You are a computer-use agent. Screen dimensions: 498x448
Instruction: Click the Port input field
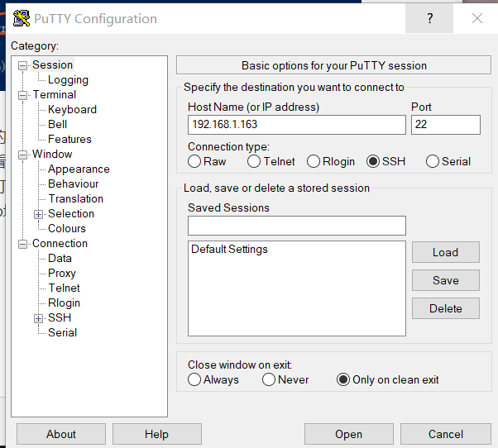click(x=446, y=124)
